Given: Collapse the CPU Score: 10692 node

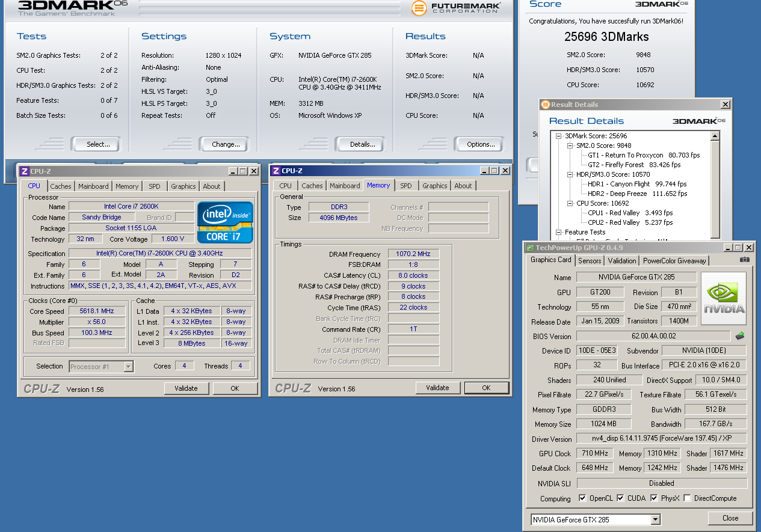Looking at the screenshot, I should [x=570, y=203].
